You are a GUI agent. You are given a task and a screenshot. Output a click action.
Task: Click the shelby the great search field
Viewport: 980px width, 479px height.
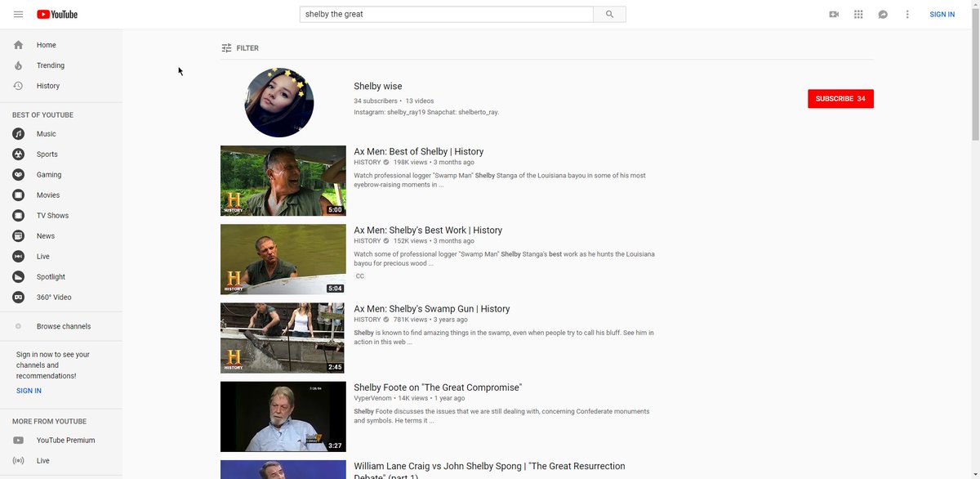(447, 15)
